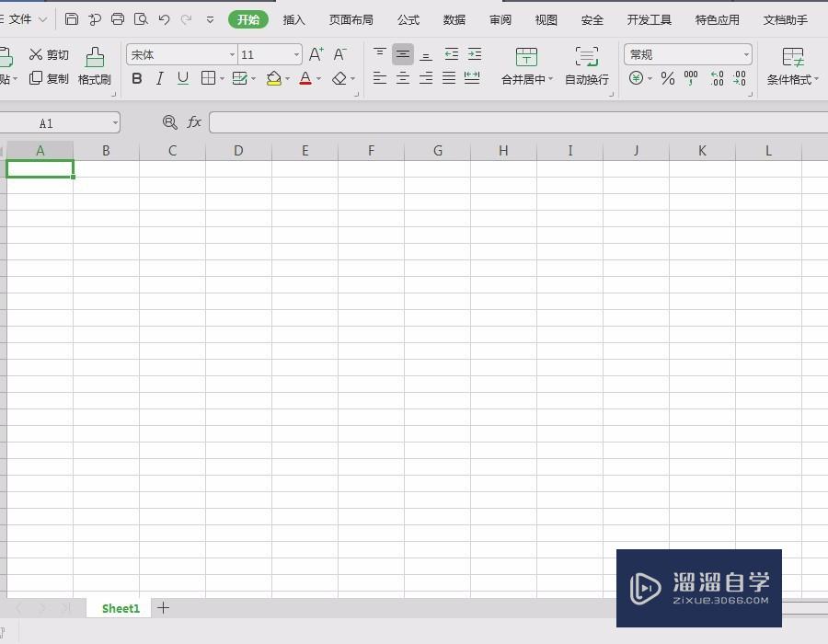
Task: Click the Copy (复制) button
Action: point(49,78)
